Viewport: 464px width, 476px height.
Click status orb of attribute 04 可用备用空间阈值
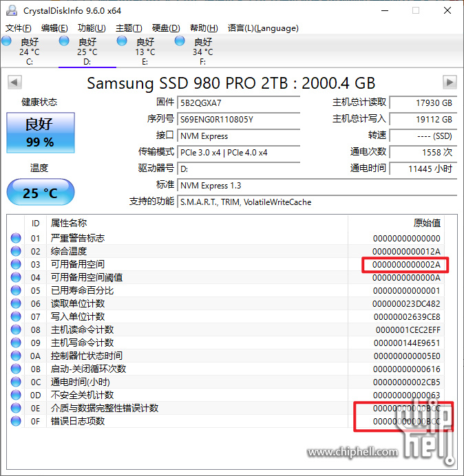pos(16,277)
